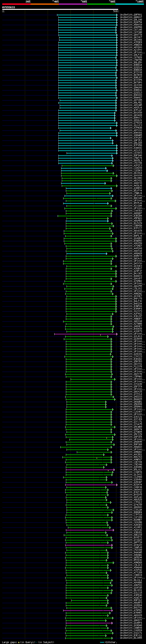
Task: Click the white AV555633 query length bar
Action: tap(60, 9)
